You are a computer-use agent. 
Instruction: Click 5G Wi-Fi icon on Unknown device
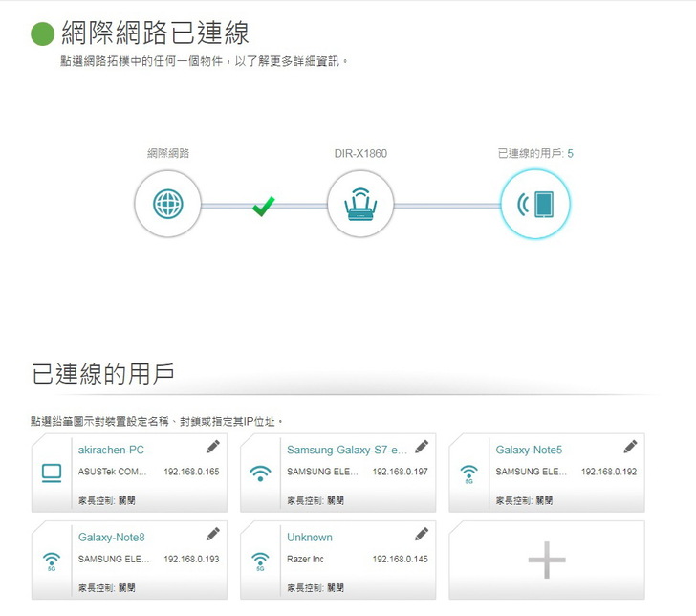[259, 561]
